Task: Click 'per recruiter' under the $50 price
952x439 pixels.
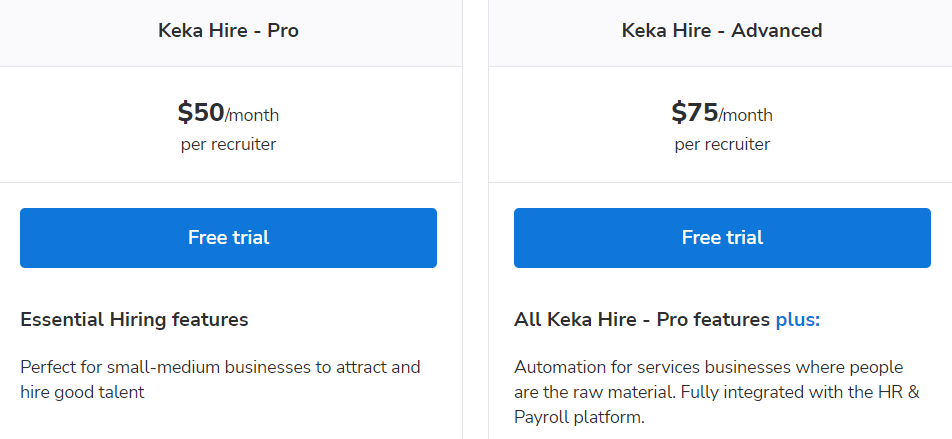Action: (228, 145)
